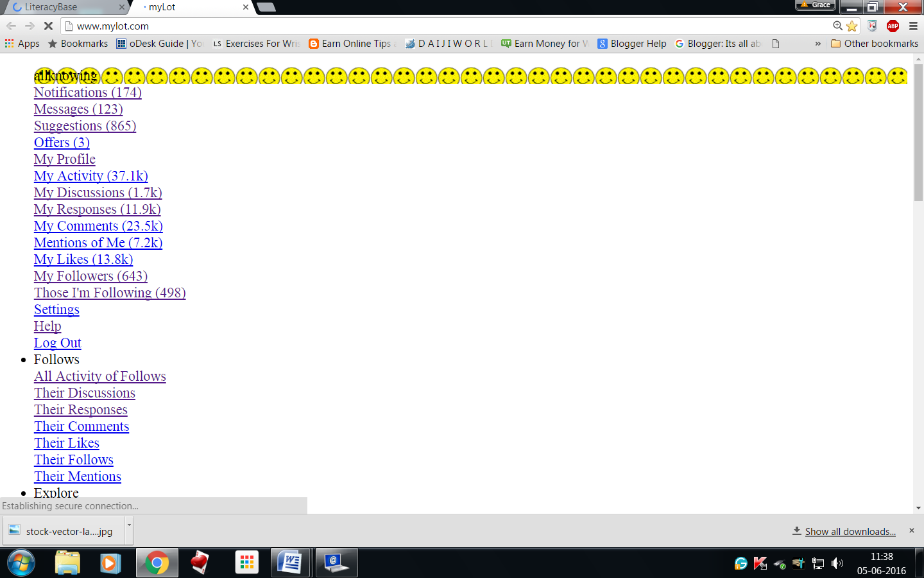View My Likes (13.8k)
The width and height of the screenshot is (924, 578).
[83, 259]
